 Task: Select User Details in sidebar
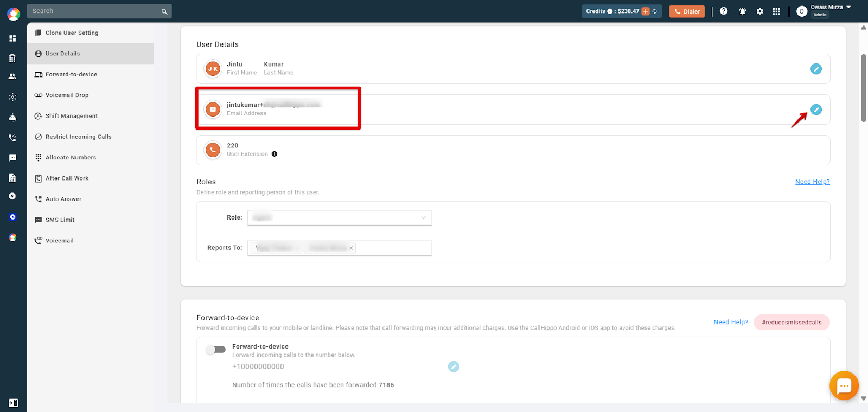(x=91, y=54)
